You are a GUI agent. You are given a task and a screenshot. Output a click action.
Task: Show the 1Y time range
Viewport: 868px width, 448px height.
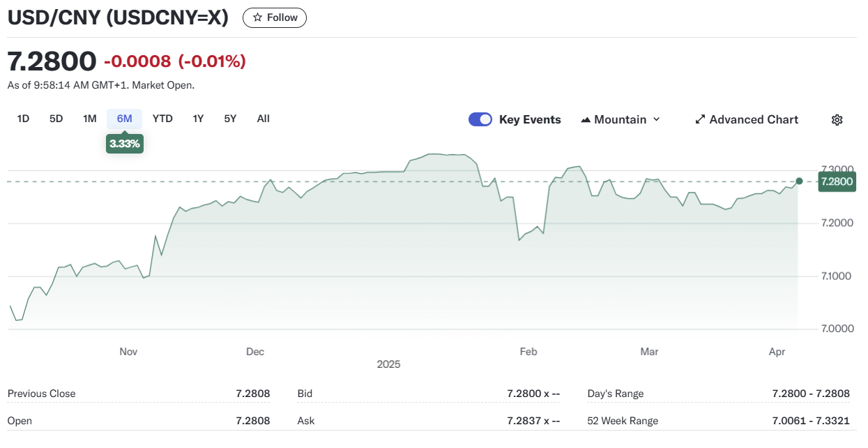[x=198, y=119]
